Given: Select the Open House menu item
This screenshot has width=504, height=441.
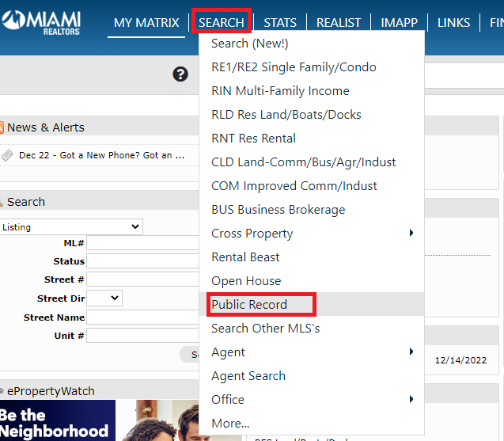Looking at the screenshot, I should 246,281.
